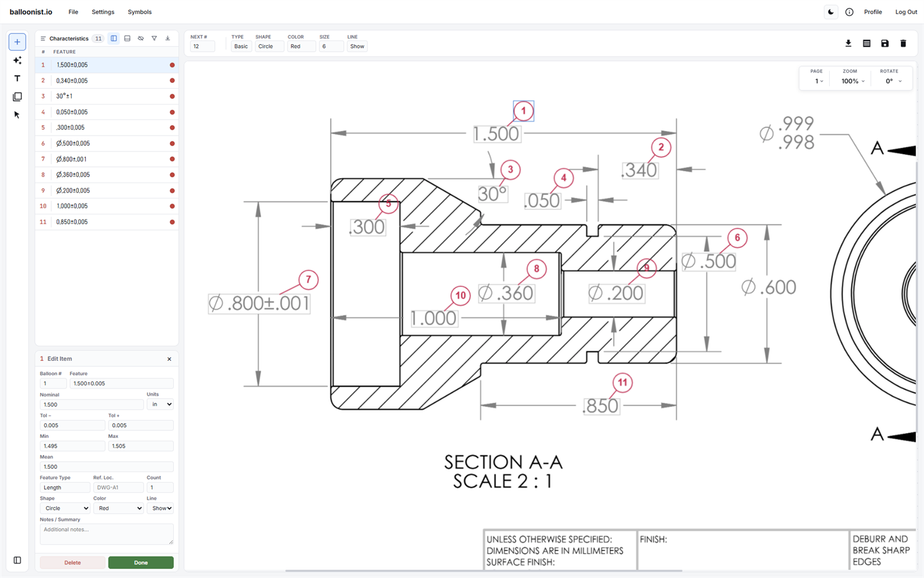Image resolution: width=924 pixels, height=578 pixels.
Task: Open the Units dropdown showing in
Action: (160, 405)
